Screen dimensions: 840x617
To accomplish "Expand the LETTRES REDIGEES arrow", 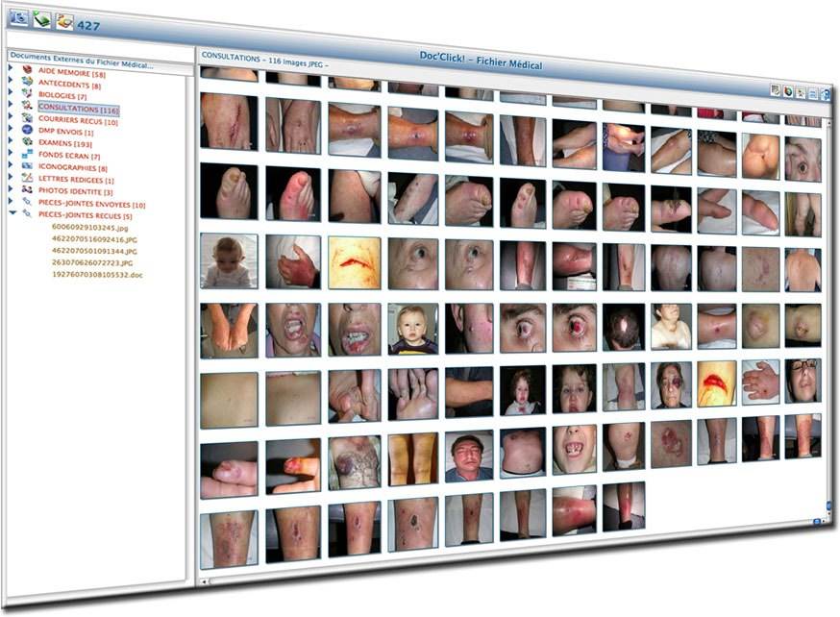I will [11, 177].
